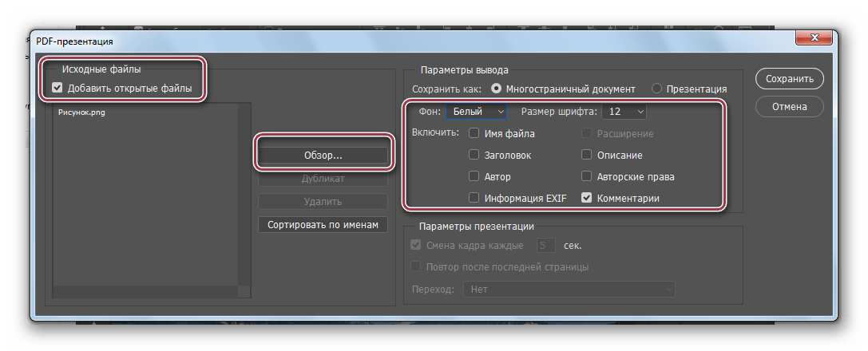This screenshot has height=351, width=868.
Task: Uncheck the Комментарии checkbox
Action: tap(587, 198)
